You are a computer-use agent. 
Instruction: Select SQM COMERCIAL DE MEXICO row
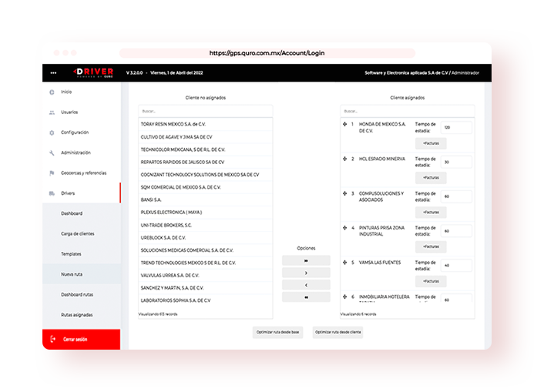[206, 187]
